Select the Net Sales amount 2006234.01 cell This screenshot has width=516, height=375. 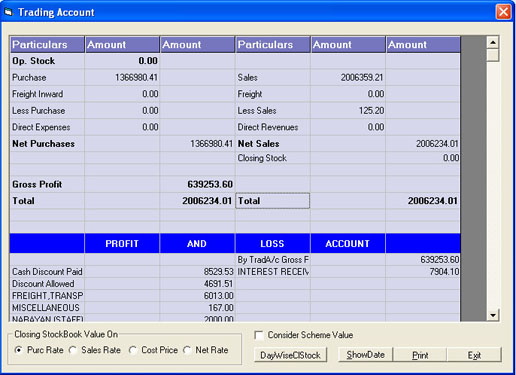coord(423,144)
